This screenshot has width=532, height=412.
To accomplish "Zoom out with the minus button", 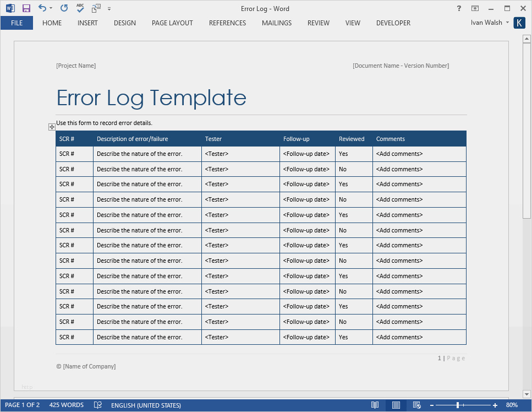I will click(x=431, y=405).
